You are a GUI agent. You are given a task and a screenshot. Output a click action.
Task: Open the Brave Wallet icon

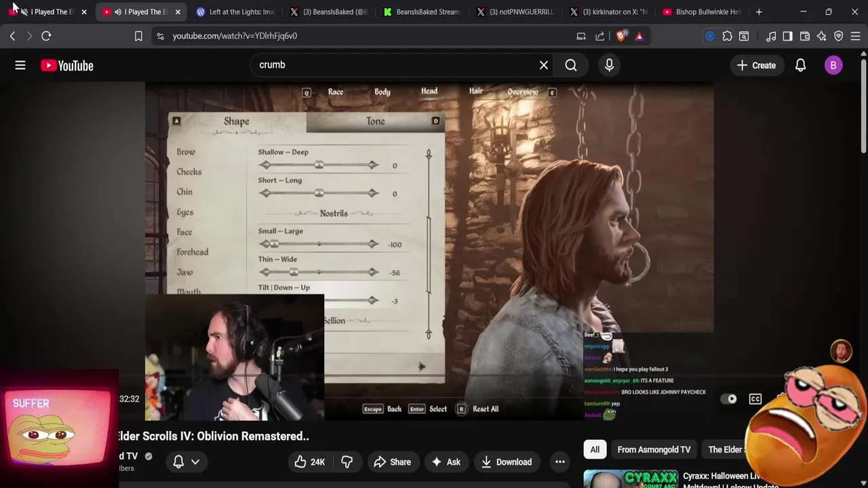click(805, 36)
